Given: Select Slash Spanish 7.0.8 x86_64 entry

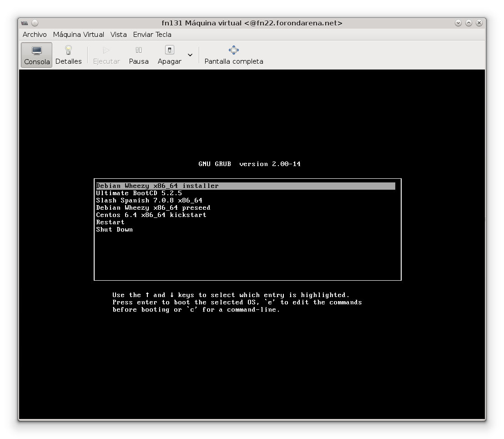Looking at the screenshot, I should tap(246, 201).
